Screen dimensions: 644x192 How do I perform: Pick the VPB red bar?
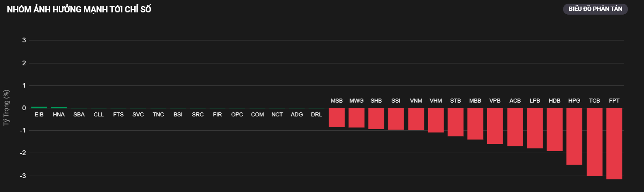coord(495,126)
